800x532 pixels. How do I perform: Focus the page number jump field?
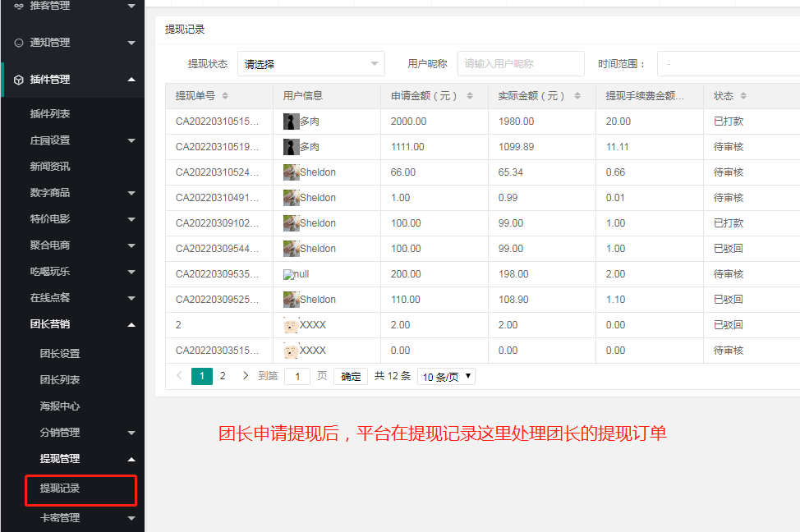297,377
